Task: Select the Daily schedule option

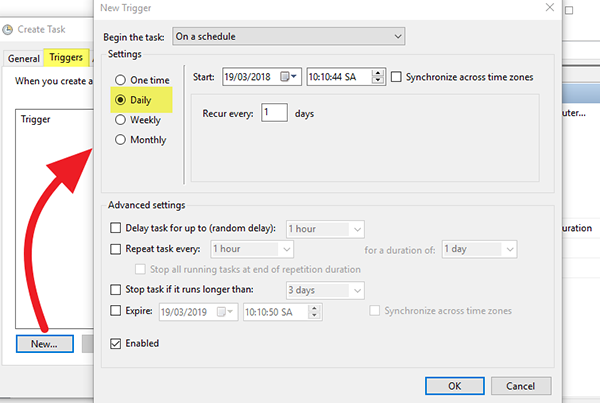Action: tap(122, 100)
